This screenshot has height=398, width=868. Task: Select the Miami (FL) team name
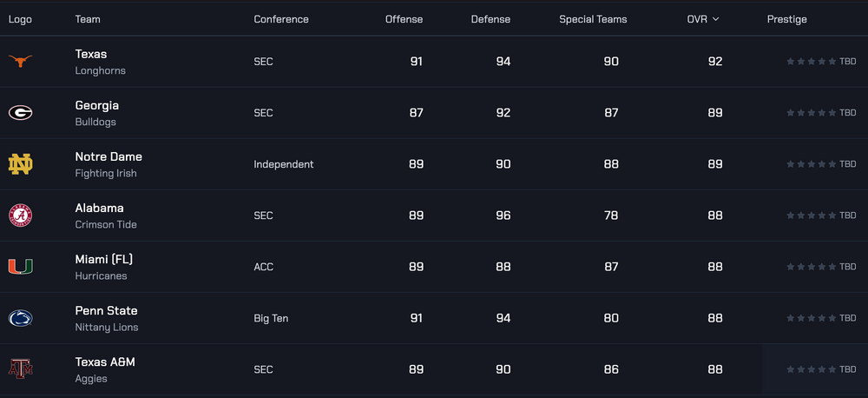[x=104, y=259]
